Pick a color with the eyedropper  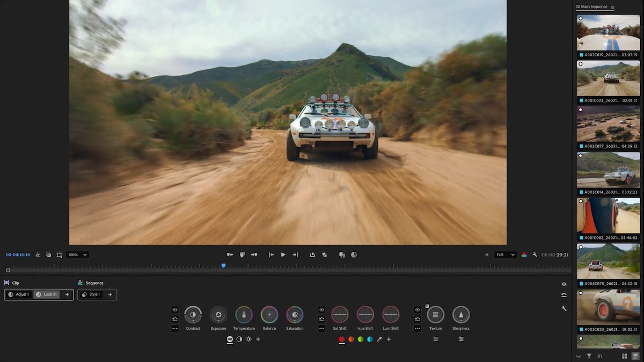[379, 339]
